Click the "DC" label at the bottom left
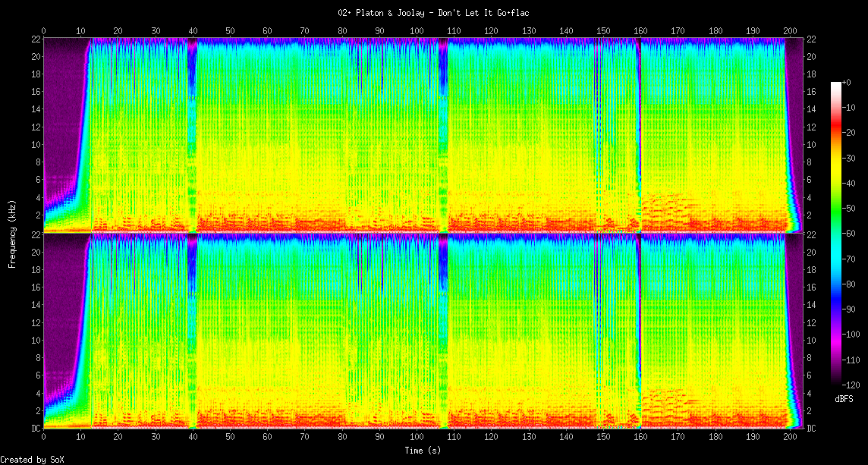 (x=35, y=429)
